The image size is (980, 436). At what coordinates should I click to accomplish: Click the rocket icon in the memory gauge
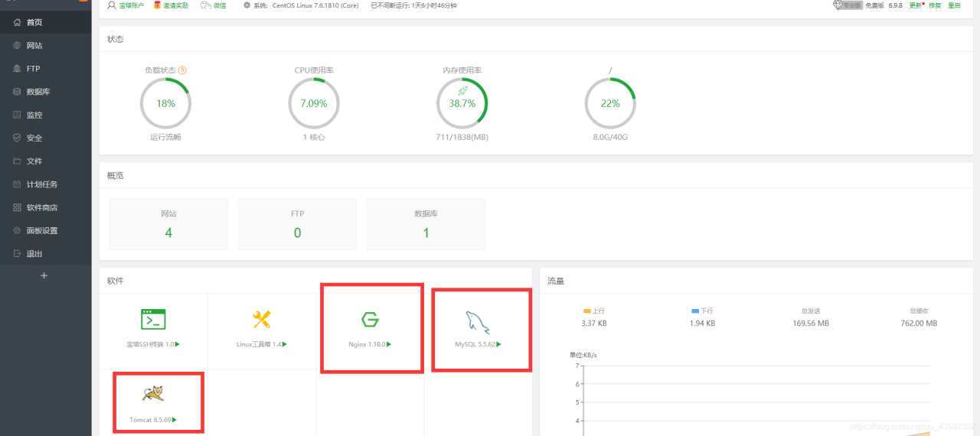(x=462, y=91)
